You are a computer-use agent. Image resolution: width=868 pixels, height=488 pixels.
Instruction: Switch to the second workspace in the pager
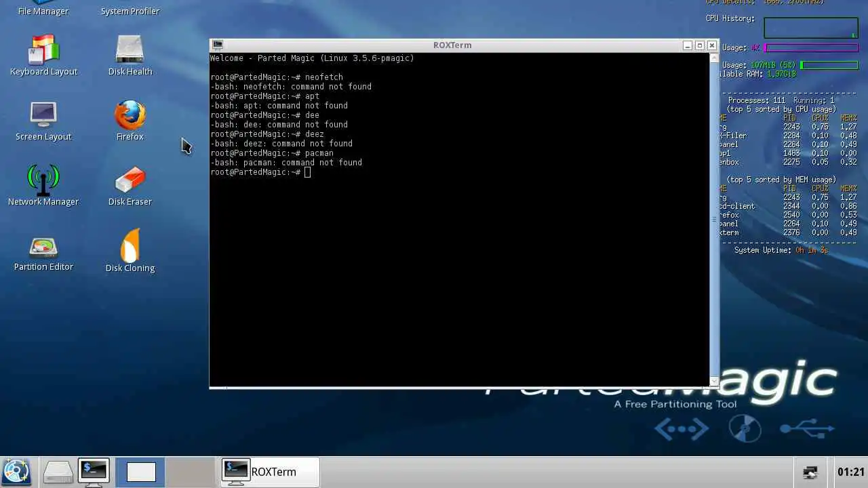point(191,472)
